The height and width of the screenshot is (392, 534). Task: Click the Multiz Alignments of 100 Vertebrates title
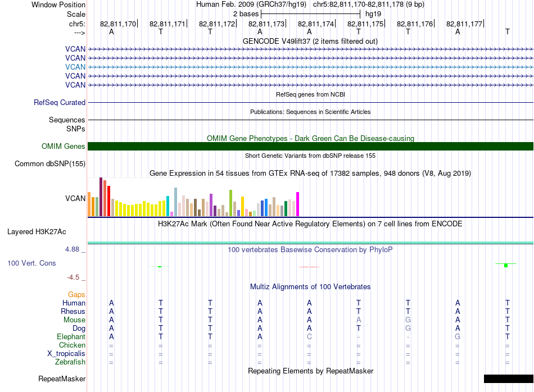pos(310,286)
